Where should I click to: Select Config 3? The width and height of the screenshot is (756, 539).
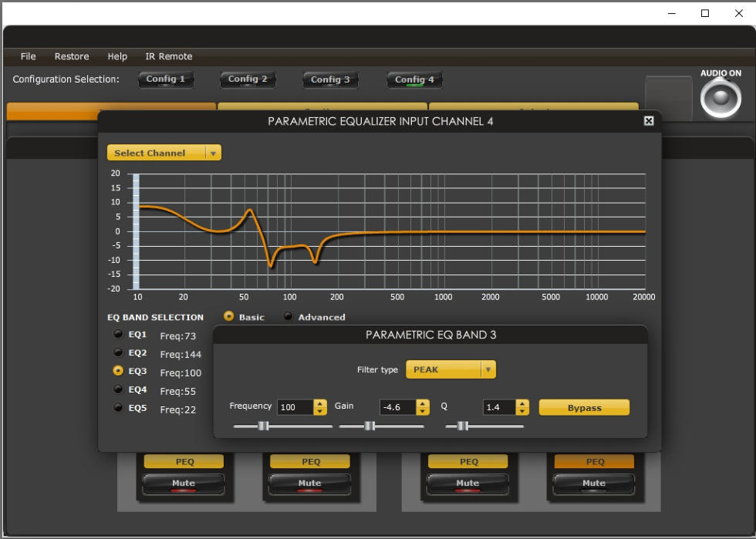pyautogui.click(x=330, y=79)
